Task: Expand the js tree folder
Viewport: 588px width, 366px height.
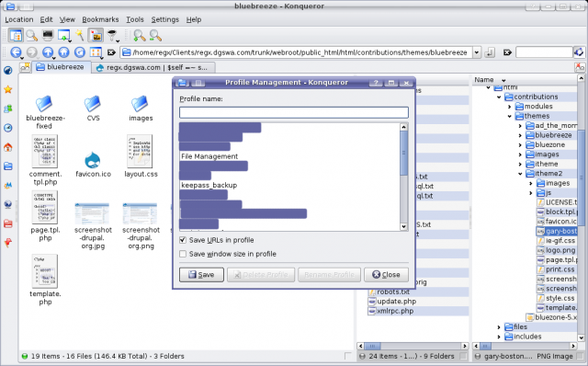Action: [530, 193]
